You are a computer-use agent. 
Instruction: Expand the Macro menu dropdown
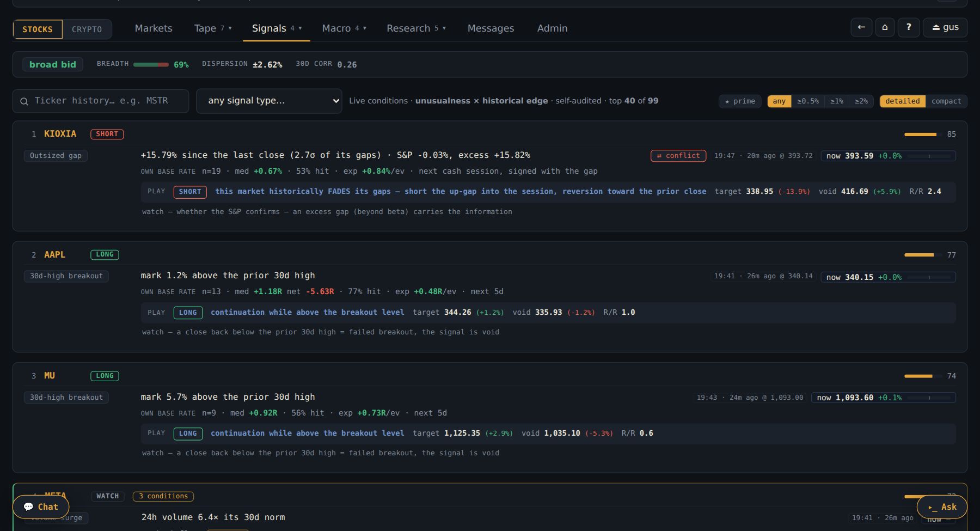[344, 28]
